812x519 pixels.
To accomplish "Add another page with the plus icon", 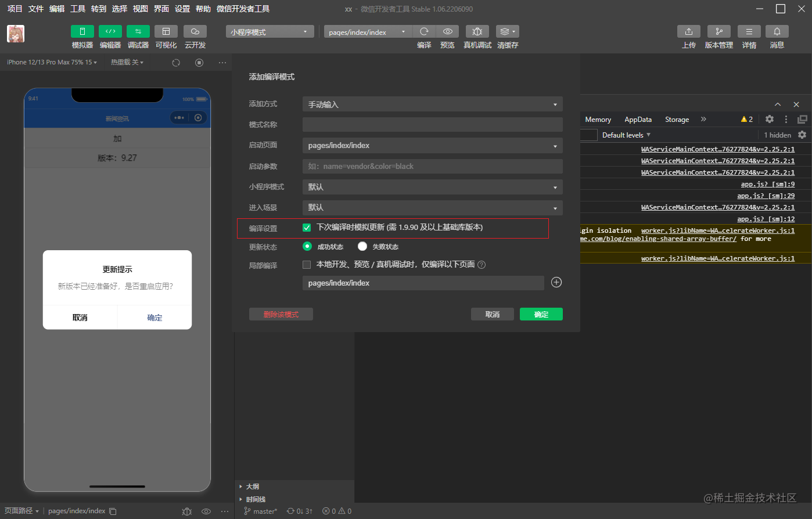I will (556, 282).
